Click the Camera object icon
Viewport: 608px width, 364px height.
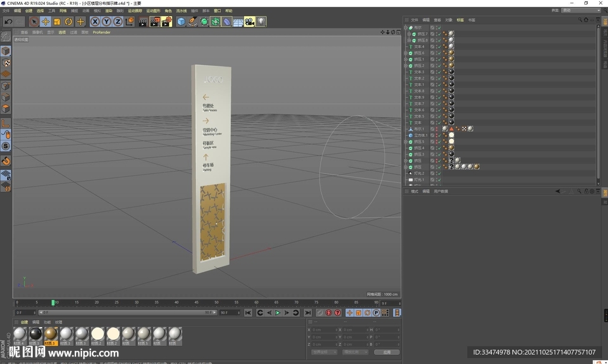pyautogui.click(x=249, y=22)
